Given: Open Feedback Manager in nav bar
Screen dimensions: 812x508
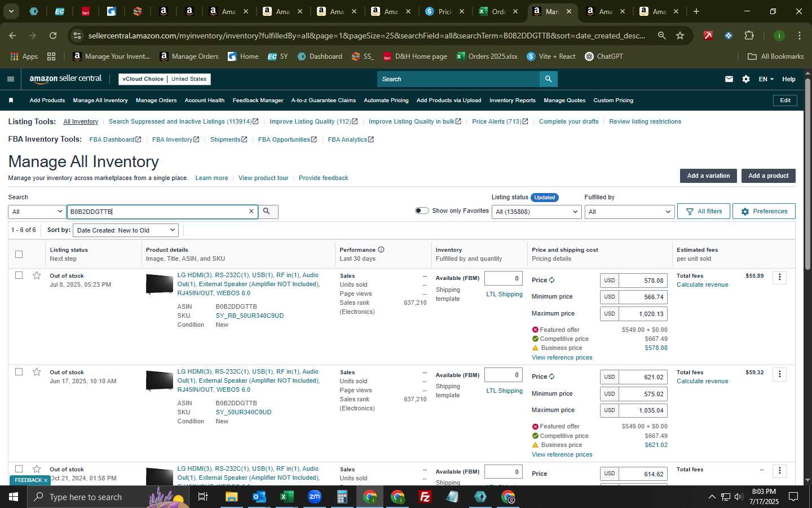Looking at the screenshot, I should (x=258, y=100).
